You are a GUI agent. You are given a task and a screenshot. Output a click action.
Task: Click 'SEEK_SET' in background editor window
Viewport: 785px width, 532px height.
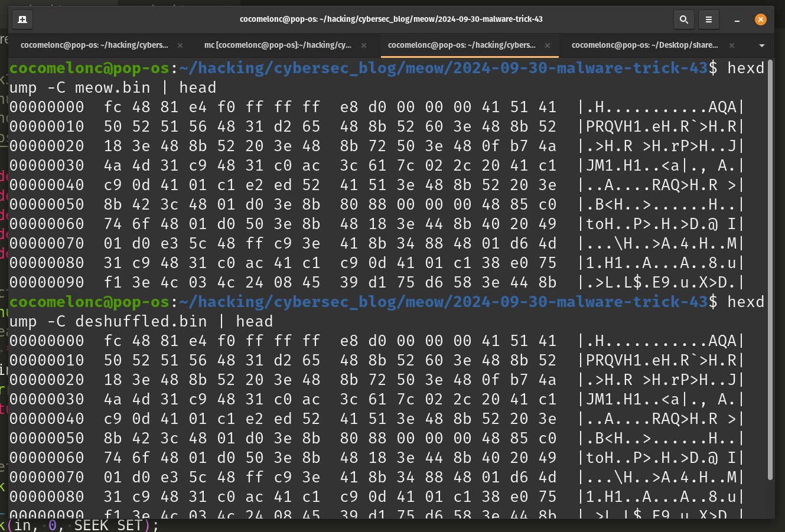tap(108, 525)
